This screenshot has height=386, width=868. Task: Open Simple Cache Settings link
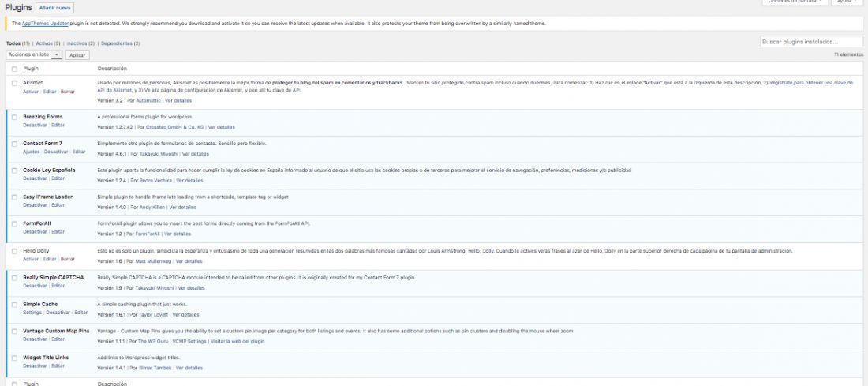point(32,313)
